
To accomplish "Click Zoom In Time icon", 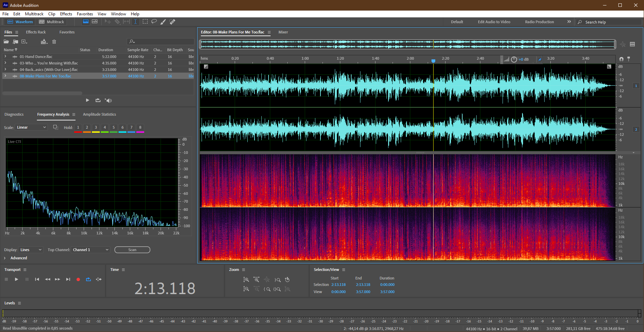I will (256, 280).
